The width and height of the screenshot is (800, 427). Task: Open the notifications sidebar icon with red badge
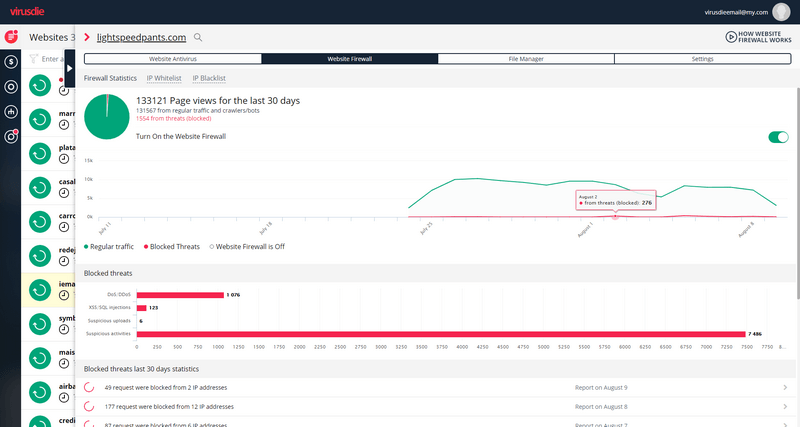12,136
